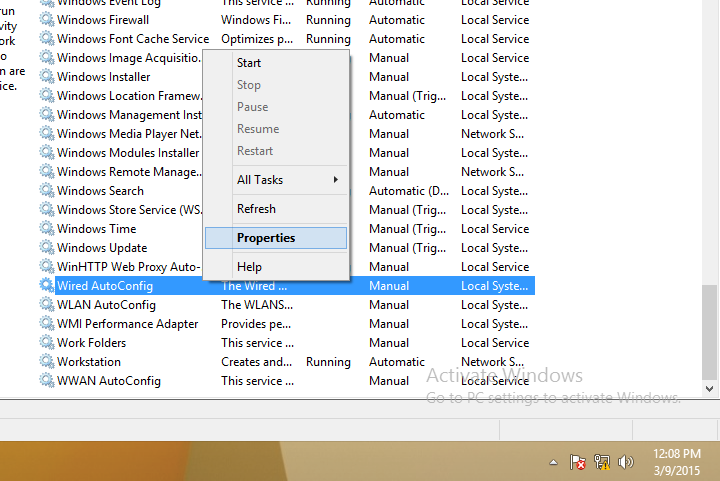Click 'Optimizes p...' description cell
Viewport: 720px width, 481px height.
tap(257, 39)
